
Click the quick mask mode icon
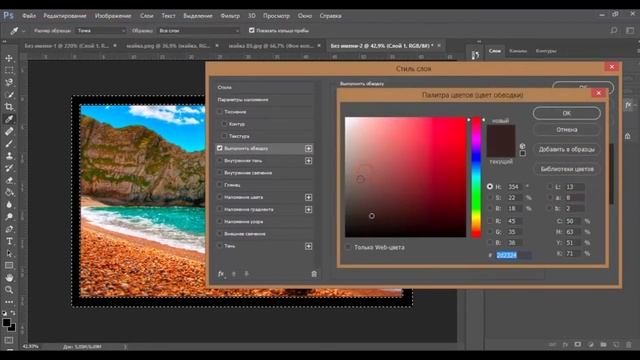click(9, 340)
